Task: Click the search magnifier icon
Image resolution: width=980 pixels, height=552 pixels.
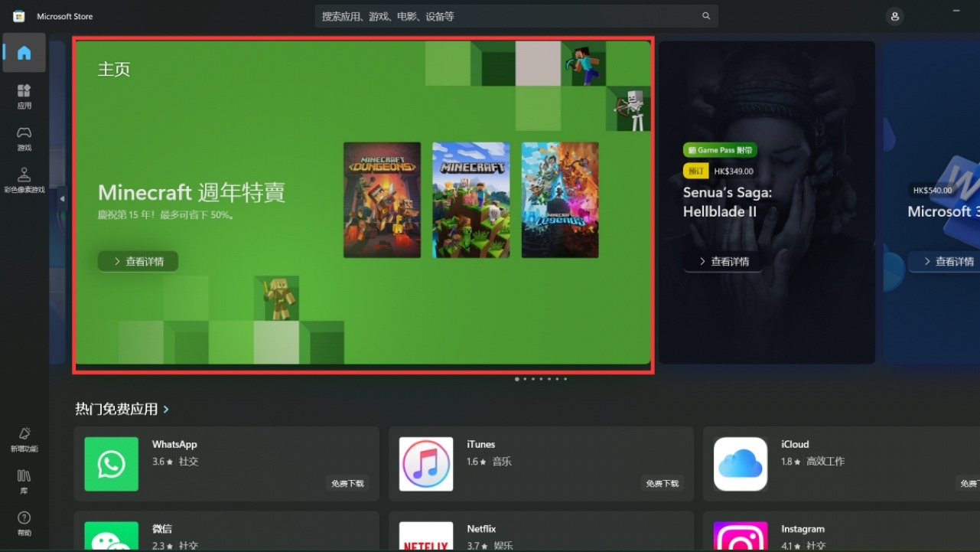Action: pyautogui.click(x=706, y=16)
